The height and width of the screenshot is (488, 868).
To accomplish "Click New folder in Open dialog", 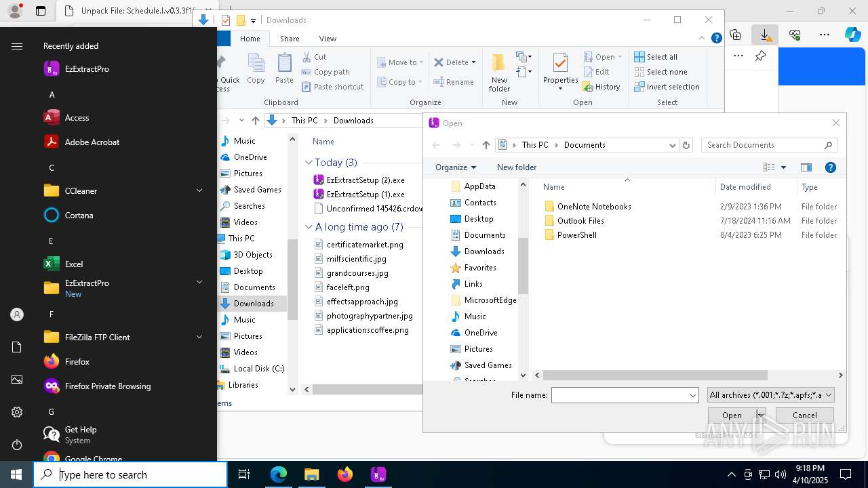I will [x=517, y=167].
